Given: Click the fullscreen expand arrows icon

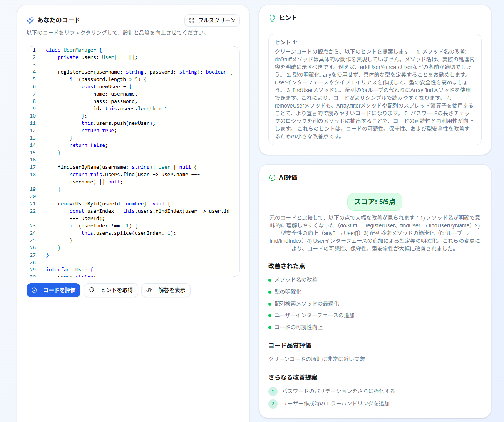Looking at the screenshot, I should pyautogui.click(x=192, y=20).
